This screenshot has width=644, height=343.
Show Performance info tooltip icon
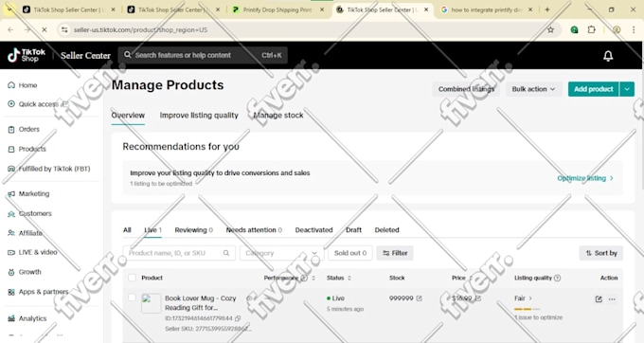(304, 278)
